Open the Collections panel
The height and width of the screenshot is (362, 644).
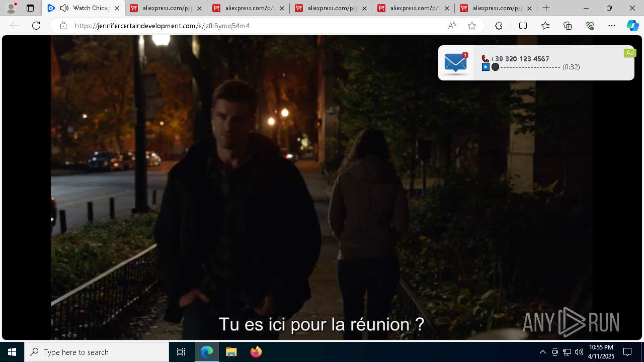click(568, 26)
